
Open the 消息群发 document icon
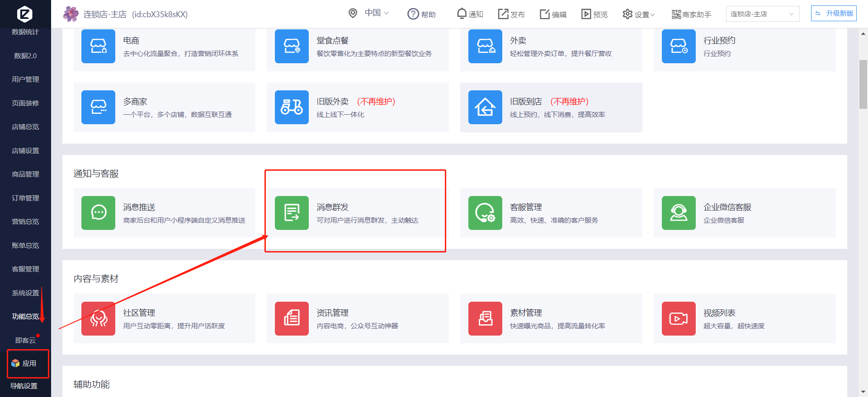coord(292,213)
